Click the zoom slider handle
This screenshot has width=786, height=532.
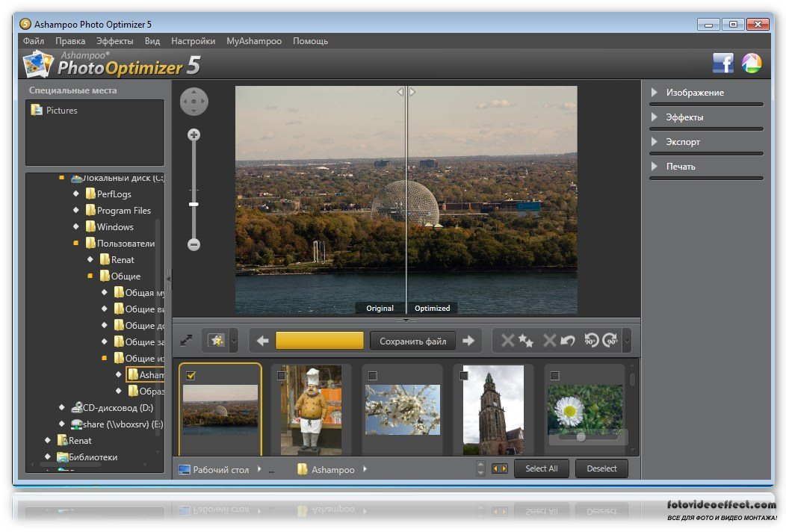pos(194,205)
